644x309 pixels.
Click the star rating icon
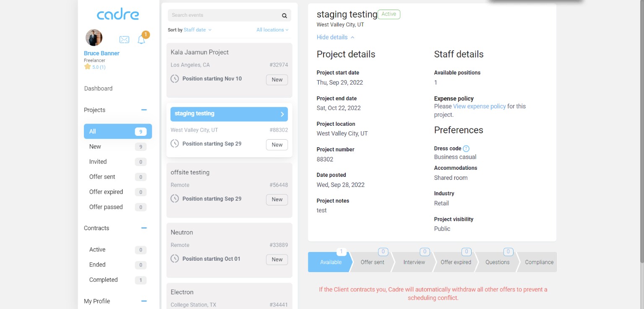point(87,67)
